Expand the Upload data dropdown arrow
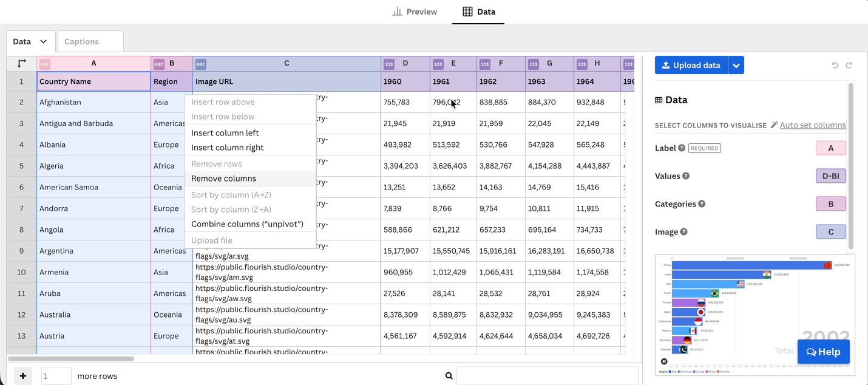The width and height of the screenshot is (868, 385). (x=736, y=66)
